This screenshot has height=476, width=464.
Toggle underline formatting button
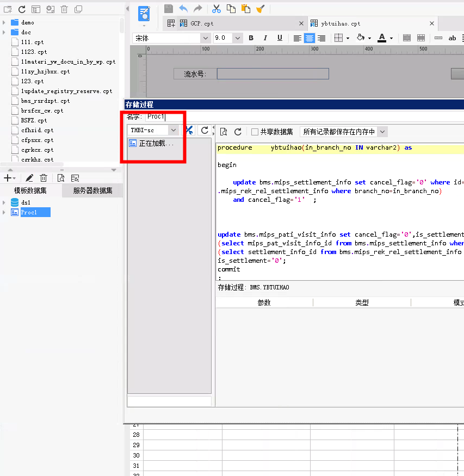tap(280, 38)
